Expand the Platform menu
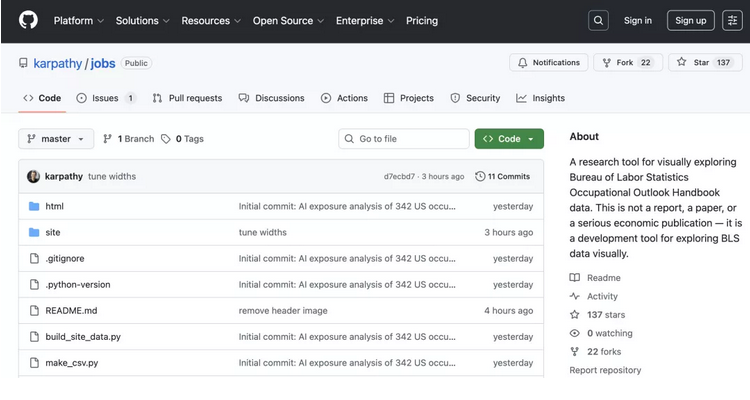Image resolution: width=750 pixels, height=400 pixels. click(x=78, y=21)
